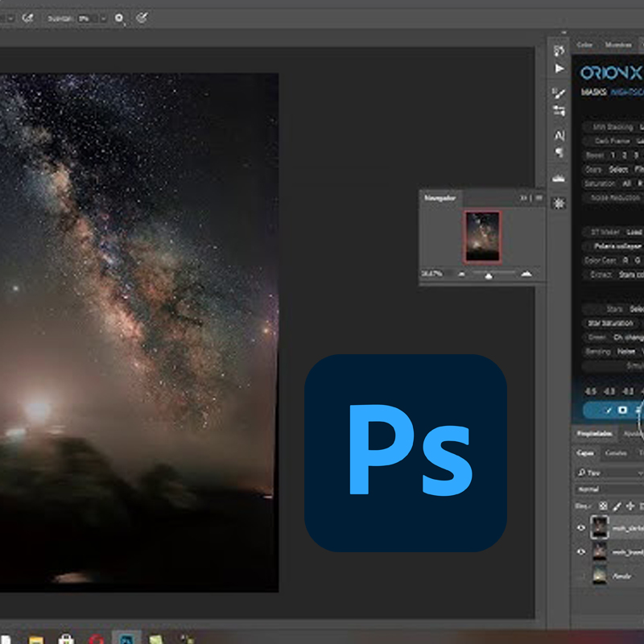Screen dimensions: 644x644
Task: Open the History panel icon in the dock
Action: coord(559,51)
